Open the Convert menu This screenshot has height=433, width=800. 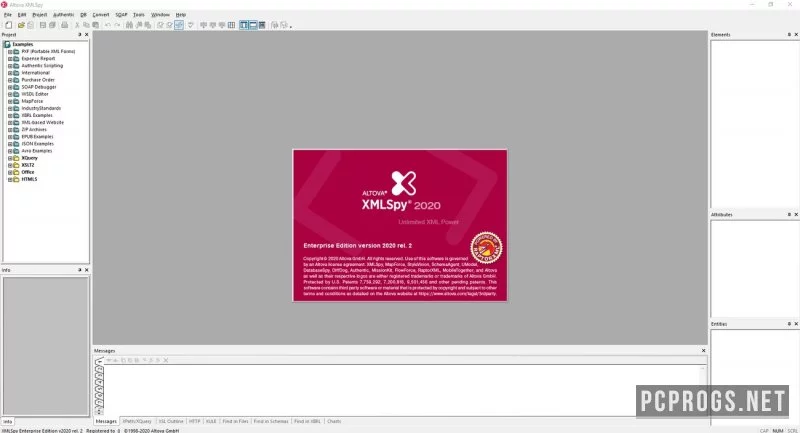[101, 15]
